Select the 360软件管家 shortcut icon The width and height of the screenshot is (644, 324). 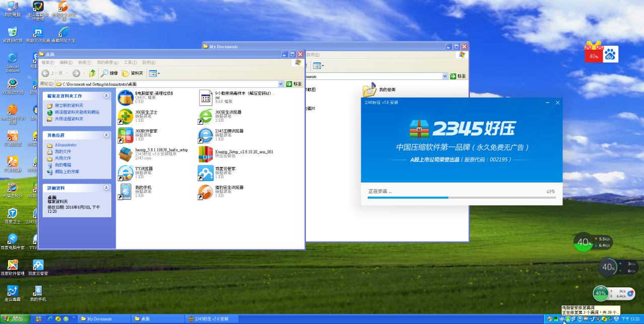pyautogui.click(x=125, y=135)
